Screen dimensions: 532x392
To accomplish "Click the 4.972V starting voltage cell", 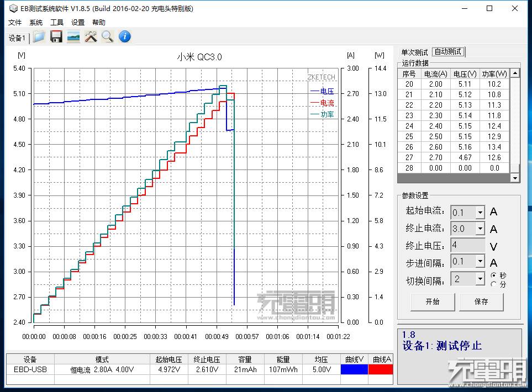I will (x=169, y=369).
